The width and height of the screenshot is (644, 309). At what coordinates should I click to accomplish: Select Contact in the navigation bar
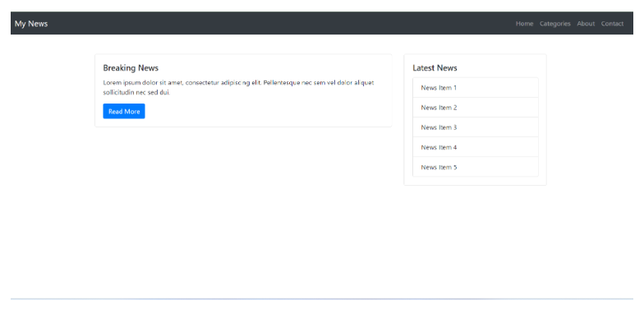click(613, 24)
